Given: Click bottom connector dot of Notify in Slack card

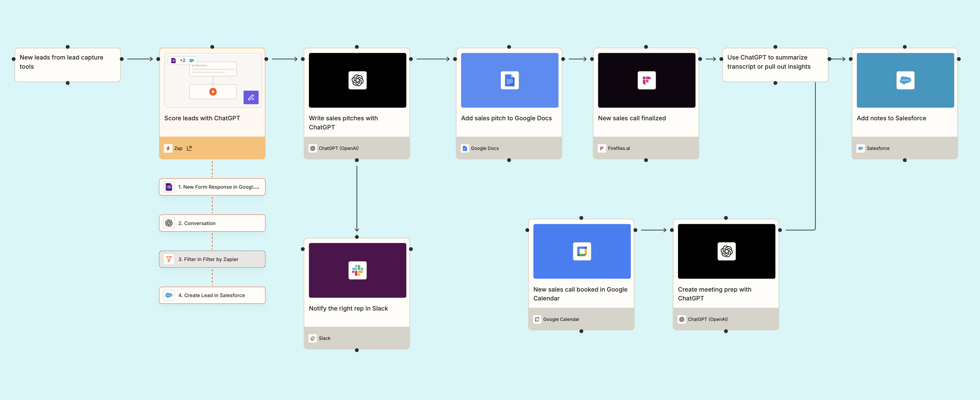Looking at the screenshot, I should [357, 350].
